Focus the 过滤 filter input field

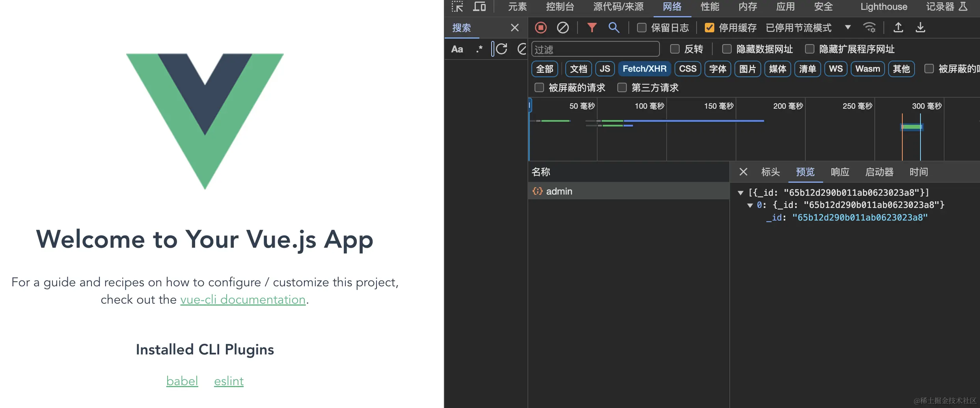(x=596, y=49)
